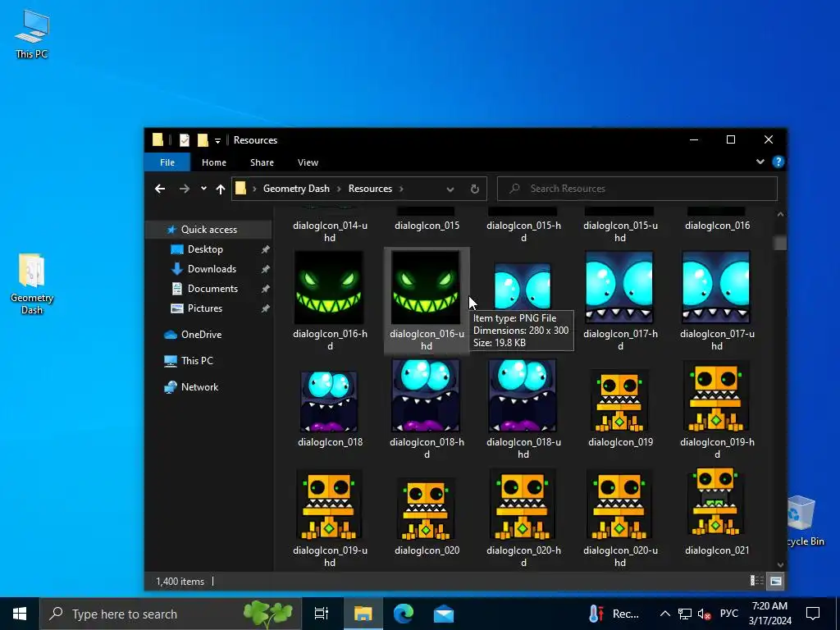This screenshot has width=840, height=630.
Task: Open Documents in navigation pane
Action: [212, 289]
